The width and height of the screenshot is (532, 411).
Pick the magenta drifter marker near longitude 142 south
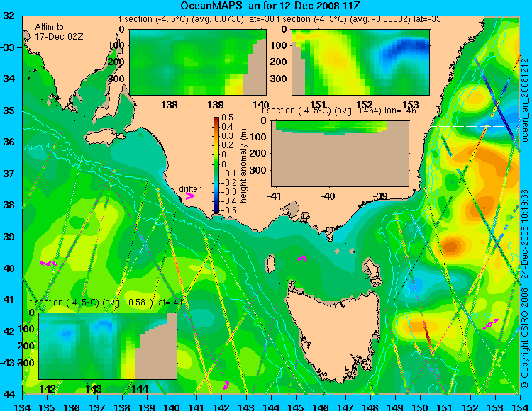pos(226,385)
